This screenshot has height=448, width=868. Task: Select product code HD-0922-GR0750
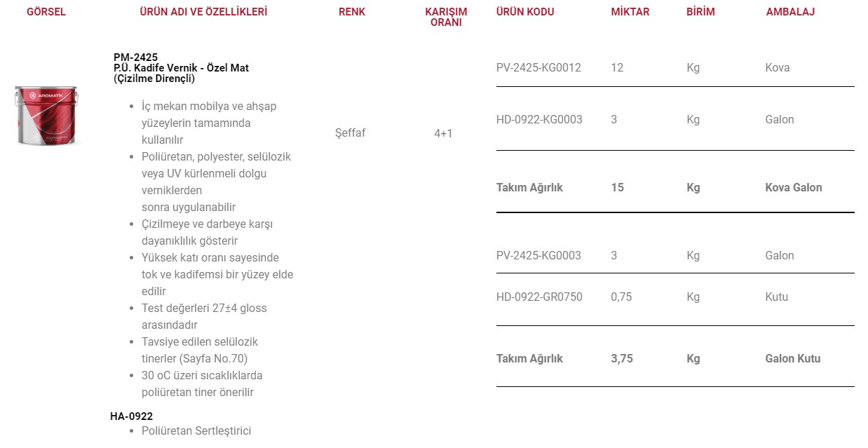pos(539,297)
